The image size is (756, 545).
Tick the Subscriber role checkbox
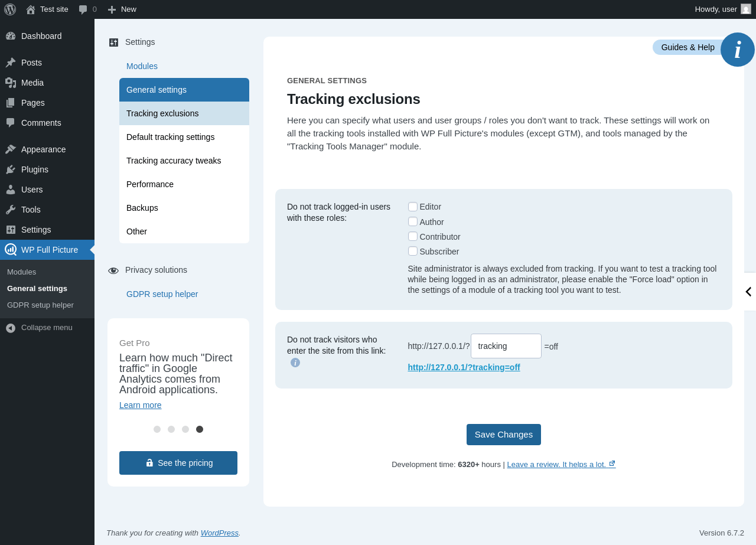[x=413, y=251]
